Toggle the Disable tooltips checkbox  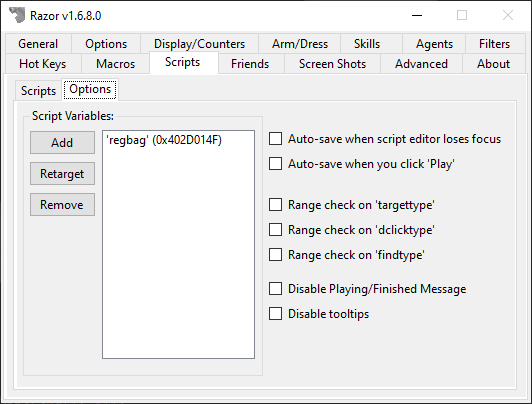tap(275, 313)
